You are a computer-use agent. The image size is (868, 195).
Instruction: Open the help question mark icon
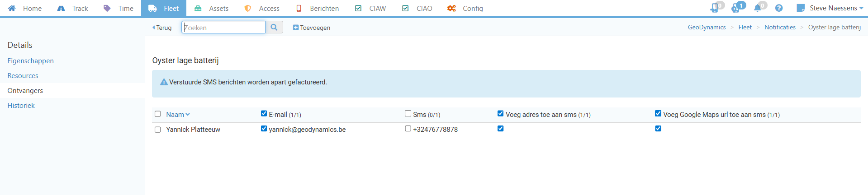779,8
